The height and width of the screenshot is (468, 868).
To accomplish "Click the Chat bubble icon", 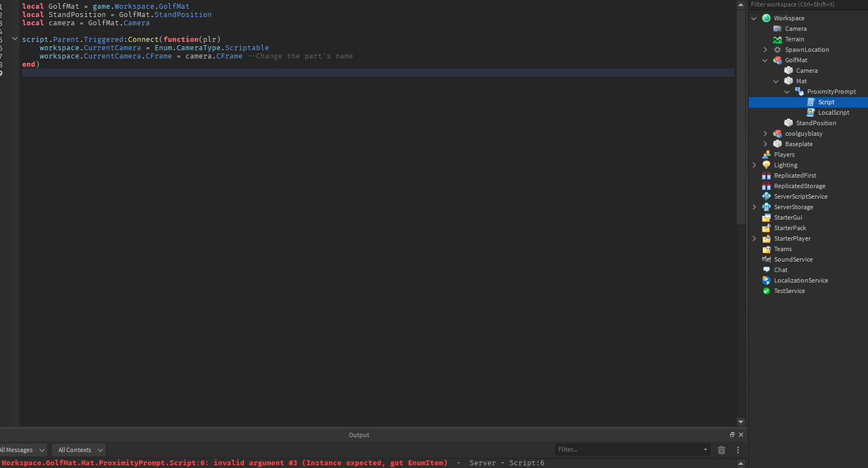I will (766, 270).
